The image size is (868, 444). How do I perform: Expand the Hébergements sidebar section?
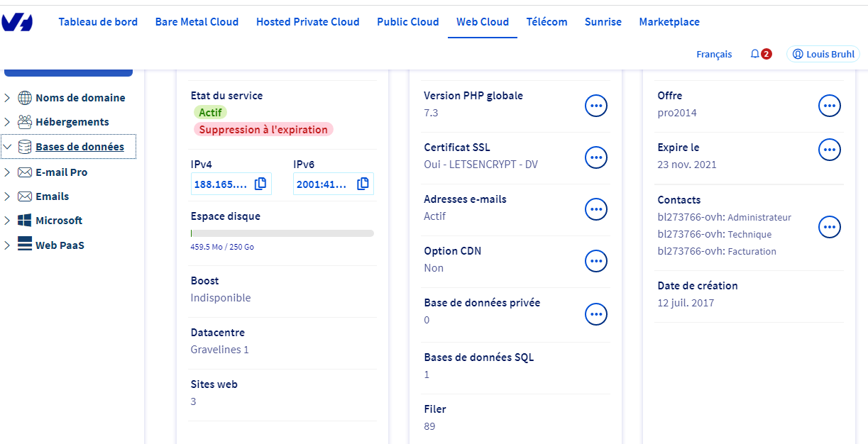[x=7, y=122]
